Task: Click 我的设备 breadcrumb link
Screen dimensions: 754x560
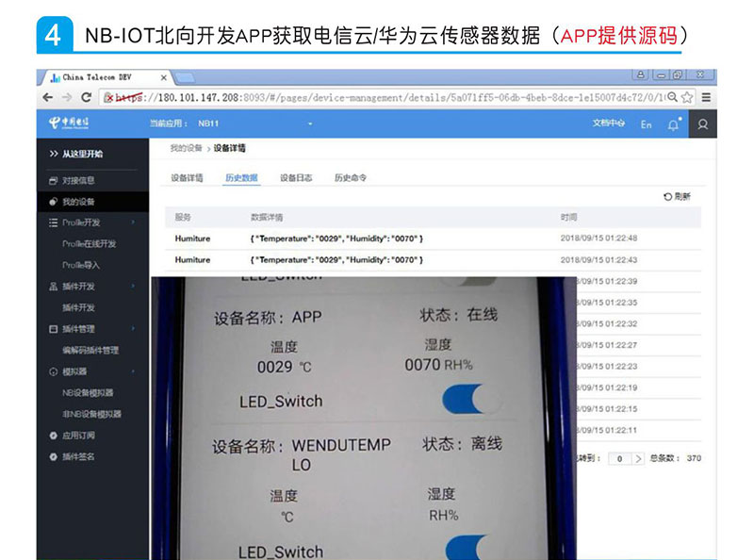Action: tap(186, 148)
